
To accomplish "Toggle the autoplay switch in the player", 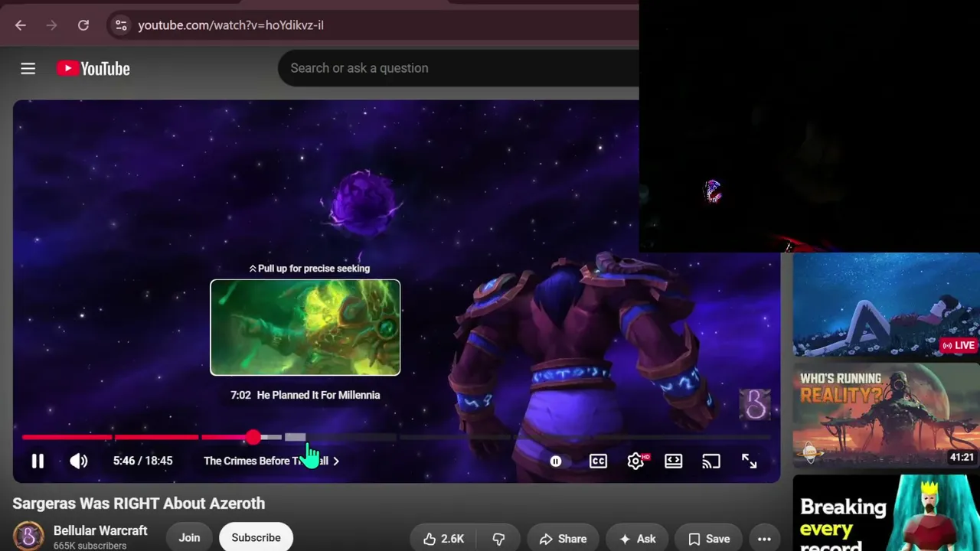I will coord(556,461).
